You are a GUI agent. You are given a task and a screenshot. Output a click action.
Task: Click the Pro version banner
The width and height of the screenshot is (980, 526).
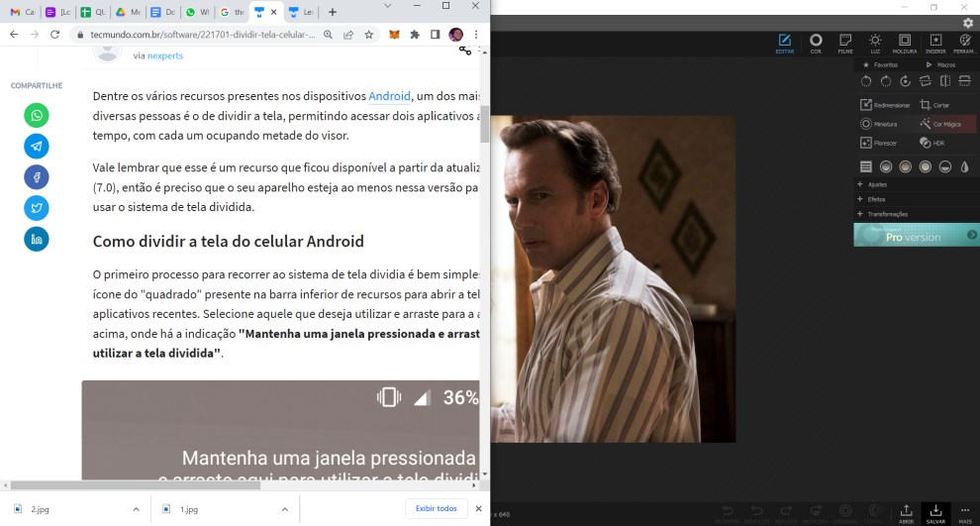[917, 235]
